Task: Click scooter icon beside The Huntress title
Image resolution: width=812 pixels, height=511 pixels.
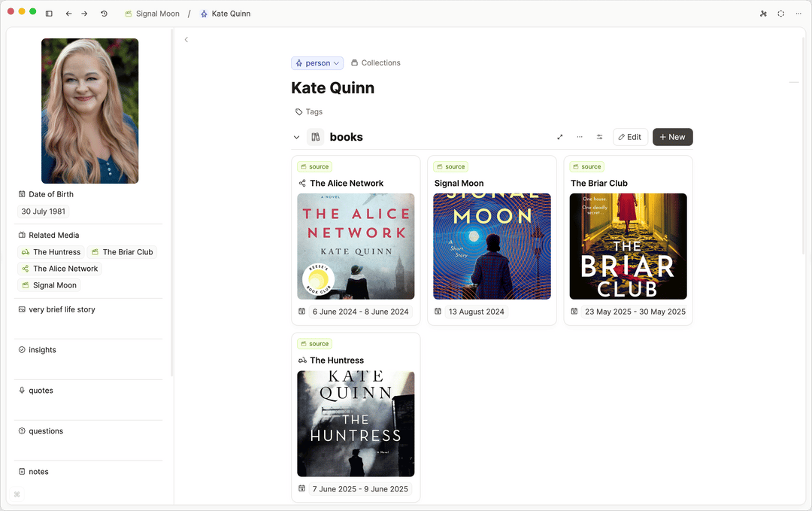Action: coord(302,360)
